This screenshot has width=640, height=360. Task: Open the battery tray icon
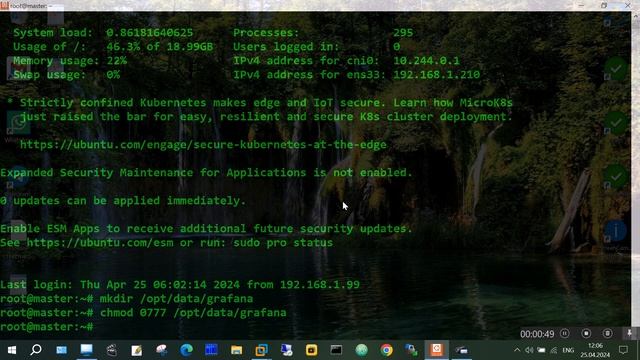pos(541,350)
